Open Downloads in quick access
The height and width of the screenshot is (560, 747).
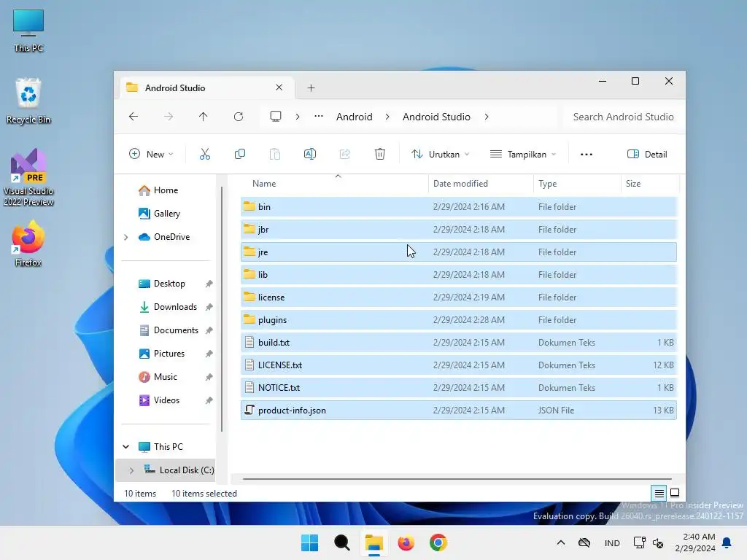tap(175, 307)
